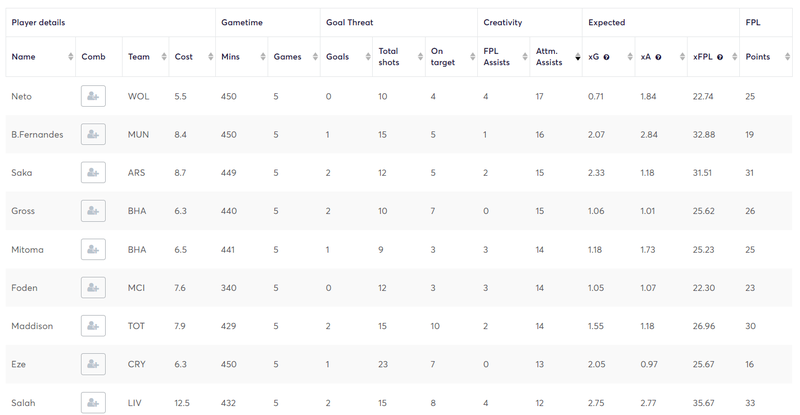Click Neto's xG value 0.71
Screen dimensions: 800x415
pos(596,96)
